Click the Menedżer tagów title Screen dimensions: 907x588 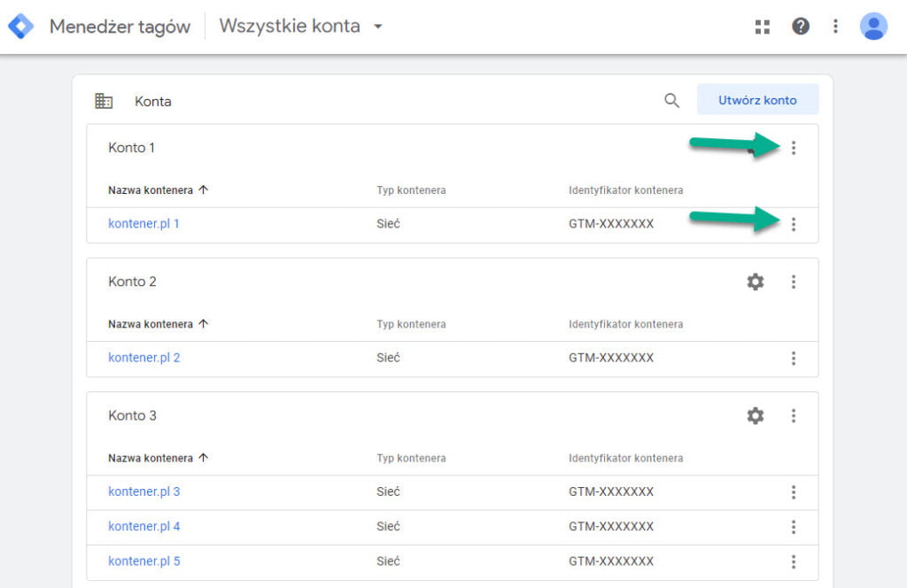click(120, 27)
